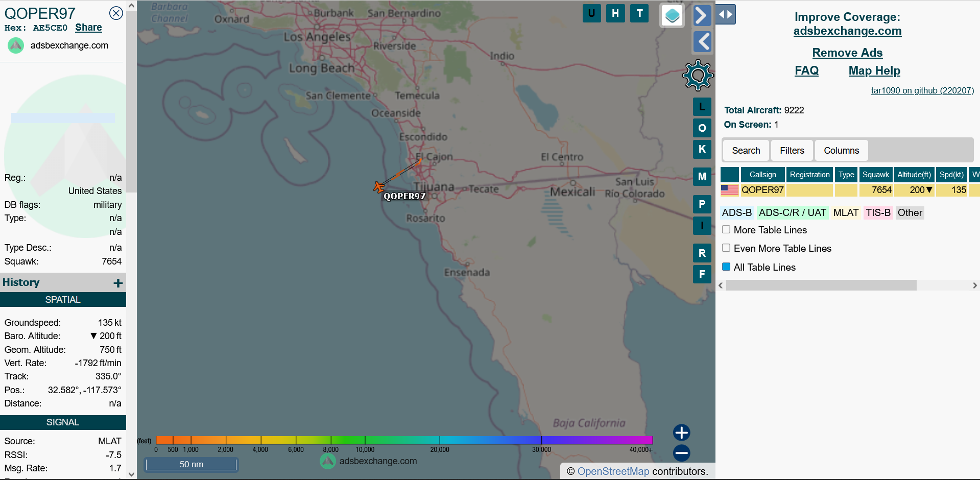Click left panel scroll up arrow
980x480 pixels.
coord(131,6)
